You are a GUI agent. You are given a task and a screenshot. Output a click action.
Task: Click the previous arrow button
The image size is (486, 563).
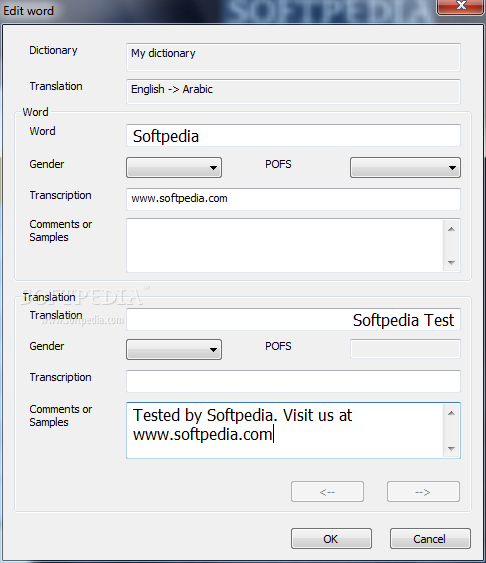(x=327, y=492)
